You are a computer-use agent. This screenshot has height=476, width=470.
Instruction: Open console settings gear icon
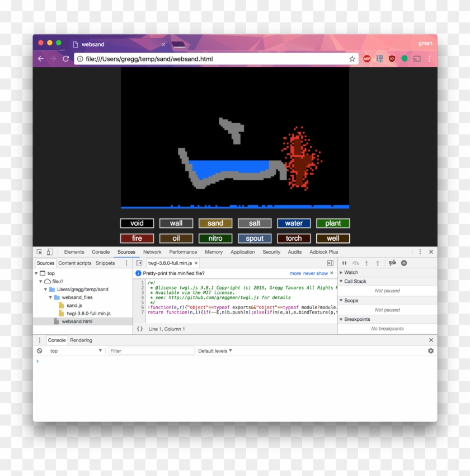tap(430, 351)
